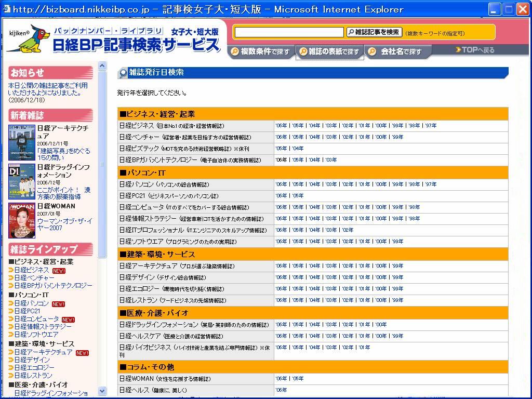Open the 日経アーキテクチュア magazine cover thumbnail
Image resolution: width=532 pixels, height=399 pixels.
coord(22,142)
